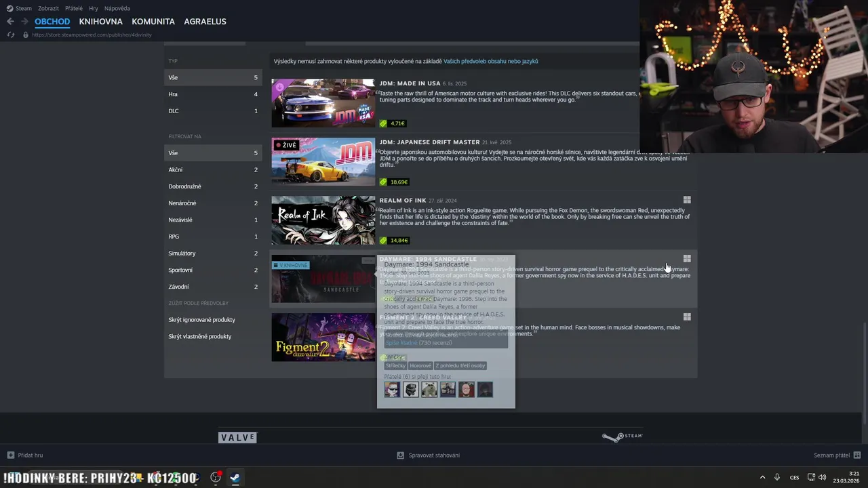
Task: Click the Japanese Drift Master thumbnail
Action: (323, 161)
